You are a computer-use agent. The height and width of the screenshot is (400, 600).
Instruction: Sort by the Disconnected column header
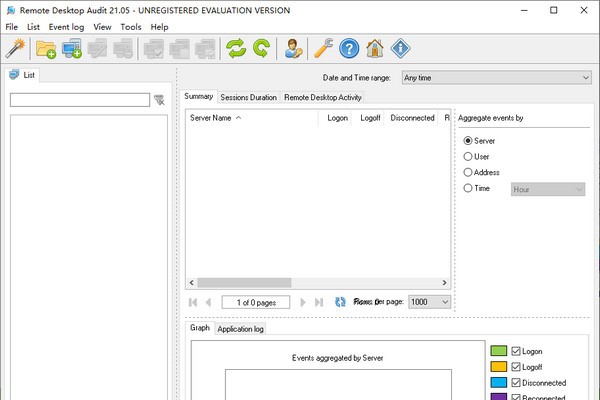[x=412, y=118]
